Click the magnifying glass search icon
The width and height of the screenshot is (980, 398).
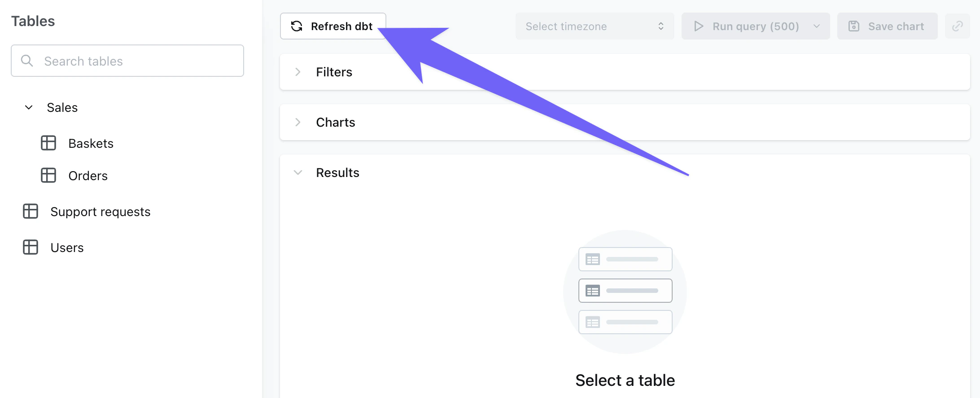click(x=27, y=61)
